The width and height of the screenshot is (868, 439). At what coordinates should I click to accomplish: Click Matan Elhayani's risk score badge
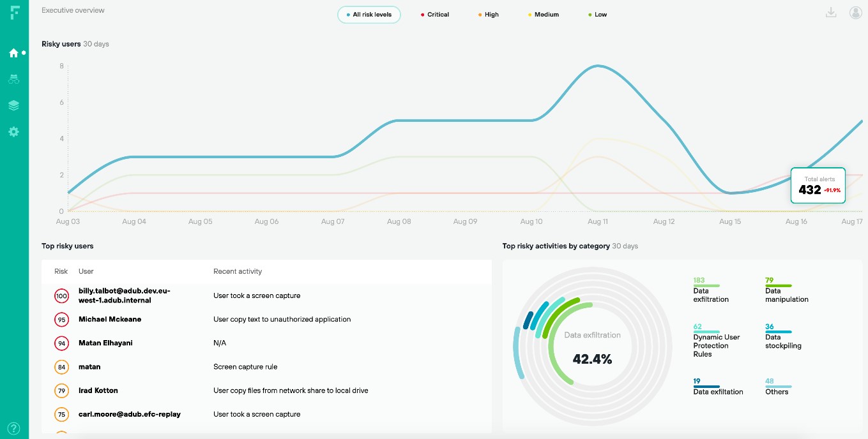pyautogui.click(x=61, y=343)
